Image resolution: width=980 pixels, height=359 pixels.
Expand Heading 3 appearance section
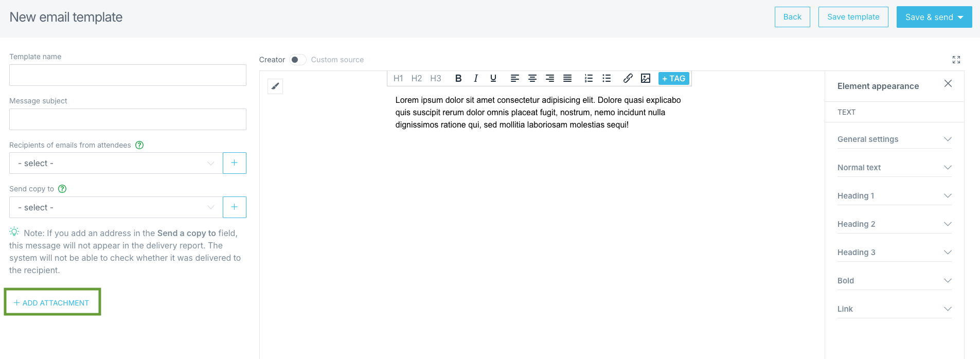pyautogui.click(x=895, y=253)
